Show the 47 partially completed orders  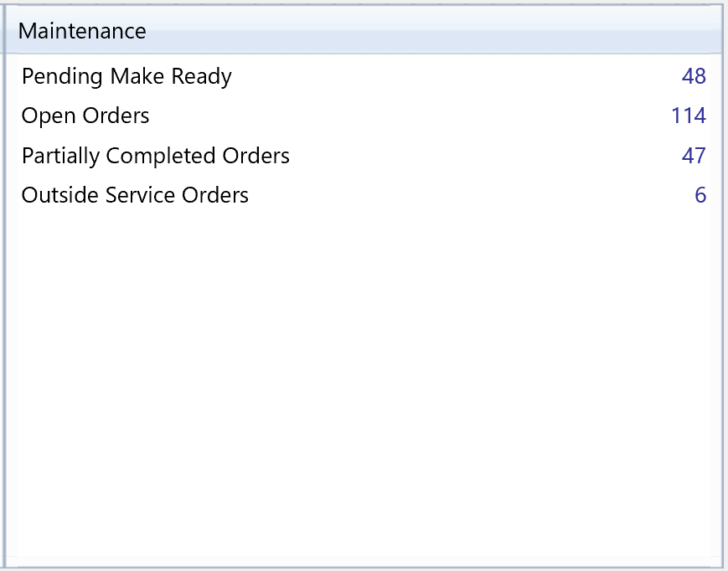[694, 156]
